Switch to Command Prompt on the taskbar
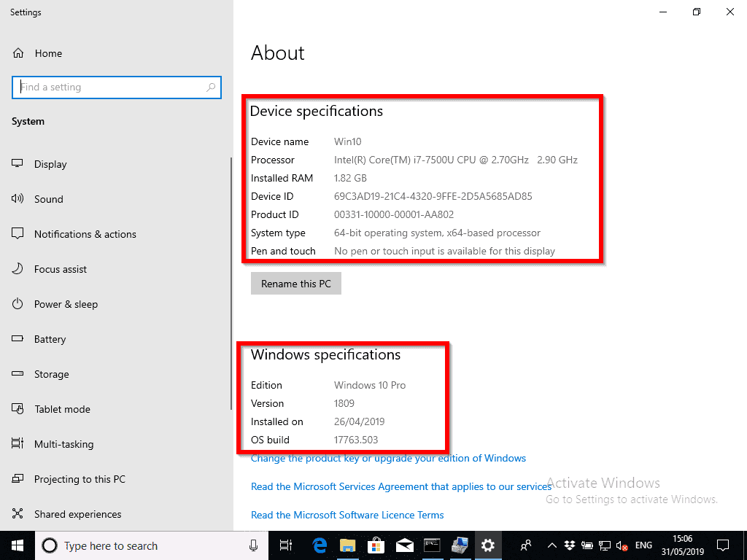The width and height of the screenshot is (747, 560). 432,545
